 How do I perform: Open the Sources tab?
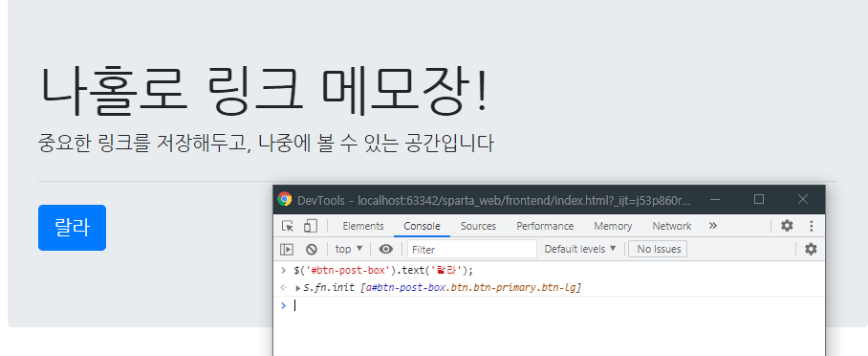coord(478,226)
